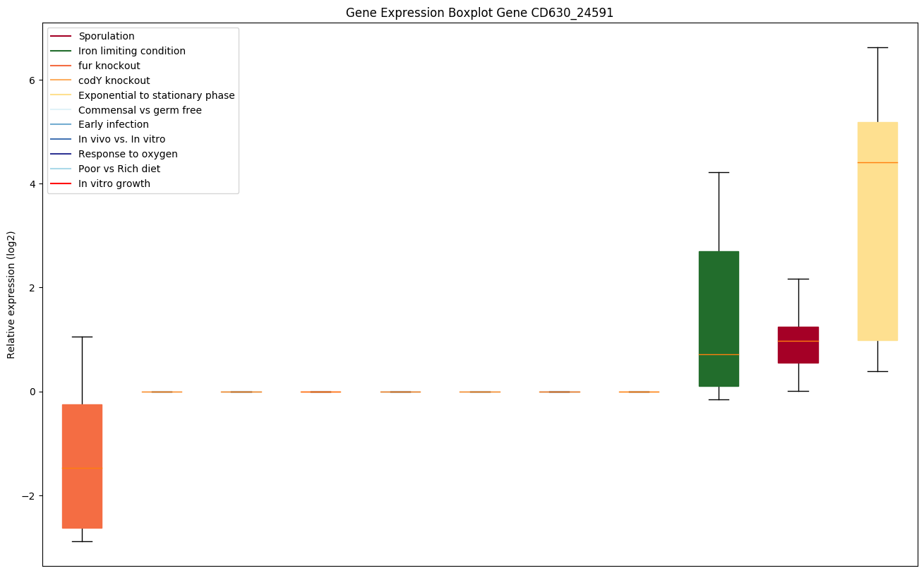Click the Iron limiting condition legend label
924x573 pixels.
[131, 51]
